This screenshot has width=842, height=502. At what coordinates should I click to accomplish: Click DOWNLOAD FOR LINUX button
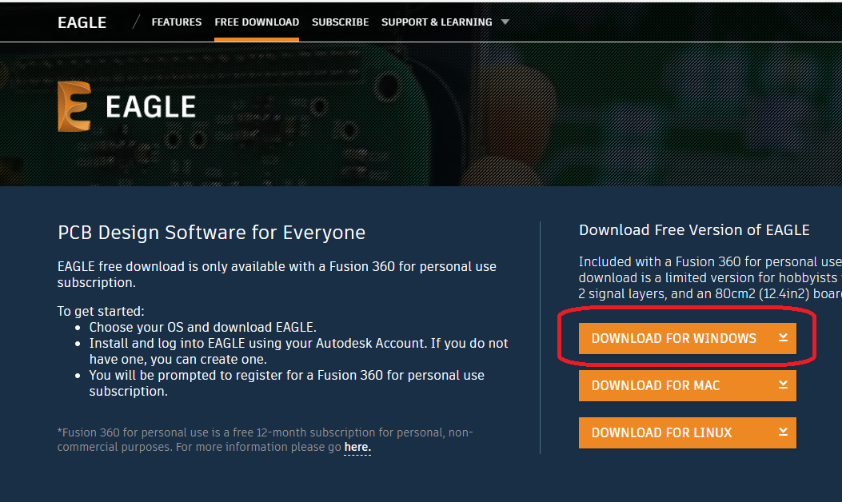(x=687, y=433)
